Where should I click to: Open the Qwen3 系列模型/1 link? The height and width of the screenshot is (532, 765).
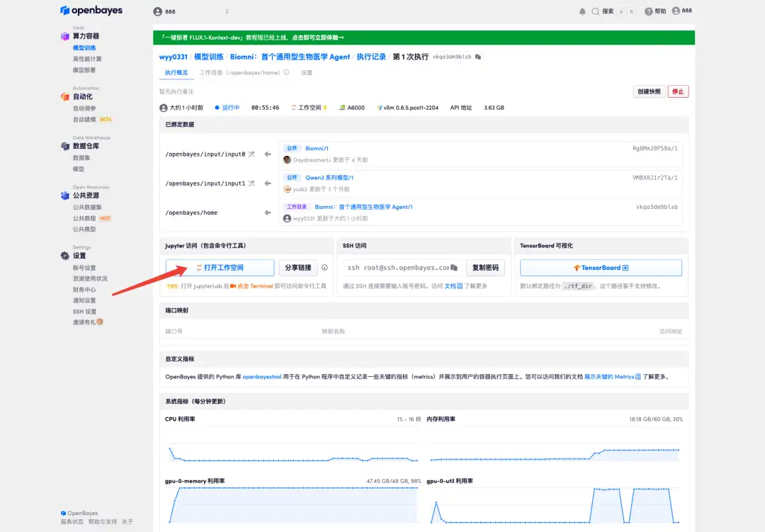(x=329, y=178)
